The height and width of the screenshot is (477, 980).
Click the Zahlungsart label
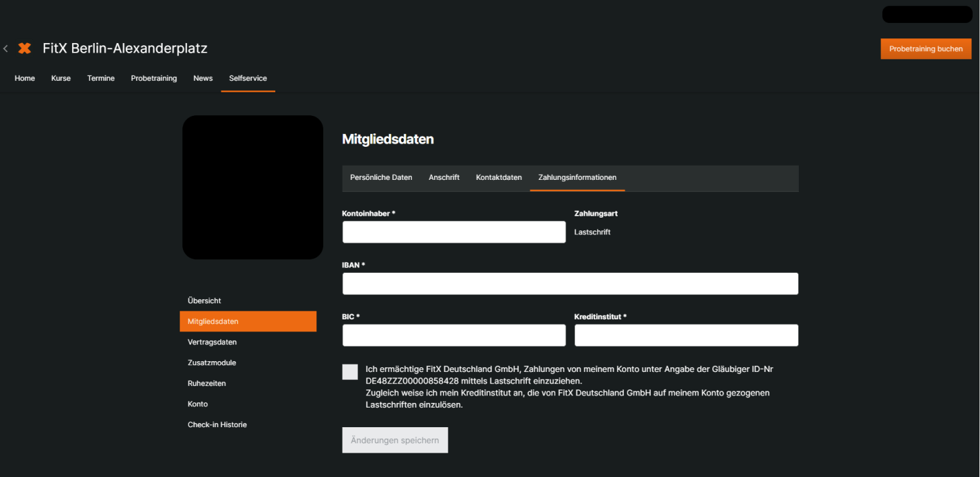pyautogui.click(x=596, y=214)
